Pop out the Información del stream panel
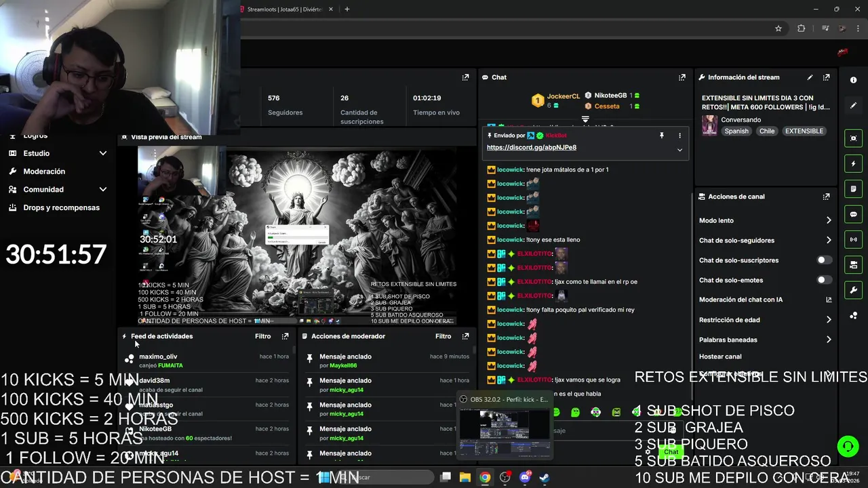 [x=826, y=77]
